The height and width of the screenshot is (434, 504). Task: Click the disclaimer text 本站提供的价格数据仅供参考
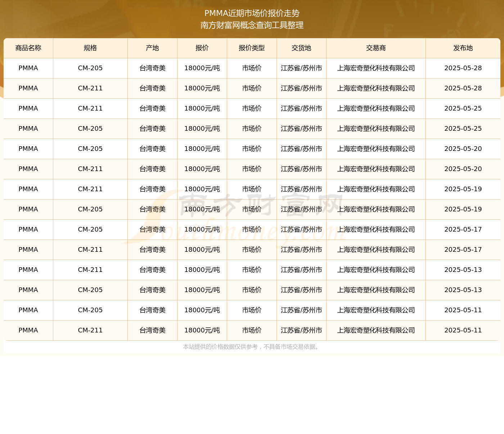click(x=220, y=347)
